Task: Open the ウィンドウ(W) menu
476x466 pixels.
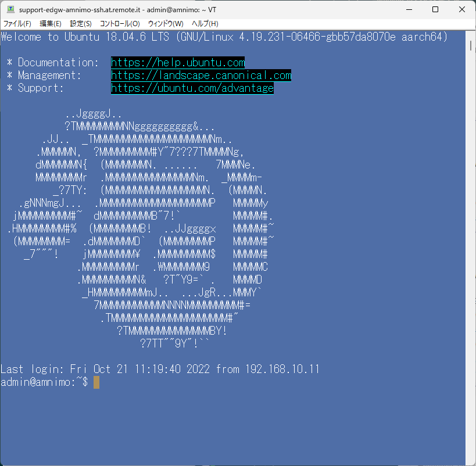Action: pos(166,24)
